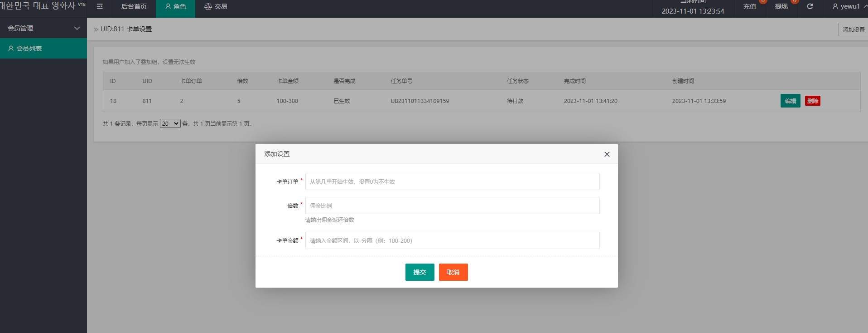Open the yewu1 user menu
Viewport: 868px width, 333px height.
(846, 6)
